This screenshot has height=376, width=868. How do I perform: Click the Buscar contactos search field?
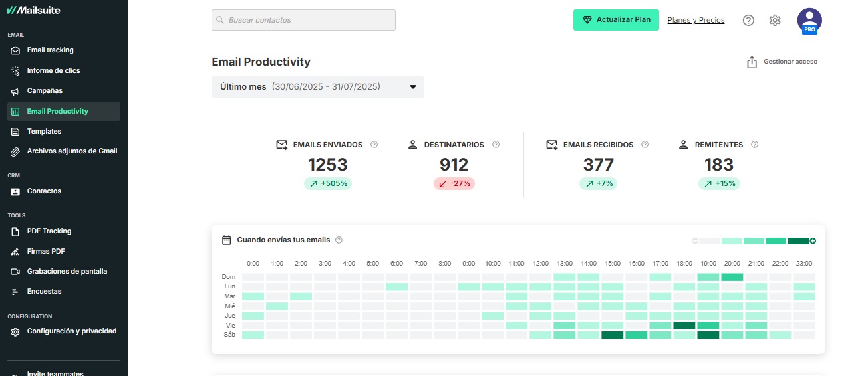[303, 20]
